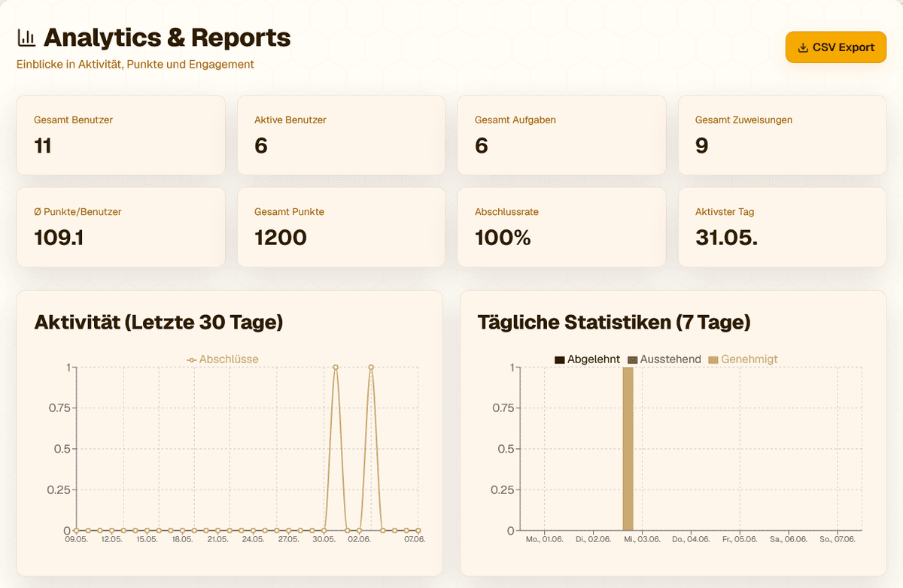
Task: Click the Gesamt Zuweisungen value 9
Action: [702, 145]
